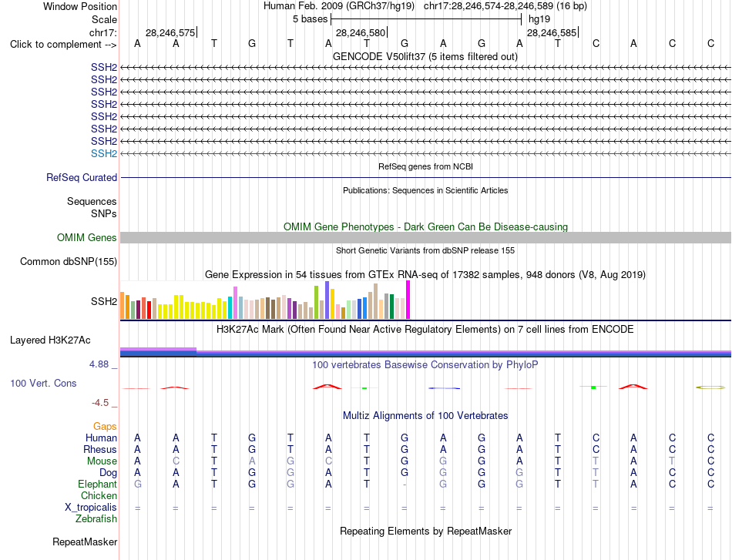
Task: Click the Zebrafish species label
Action: coord(96,519)
